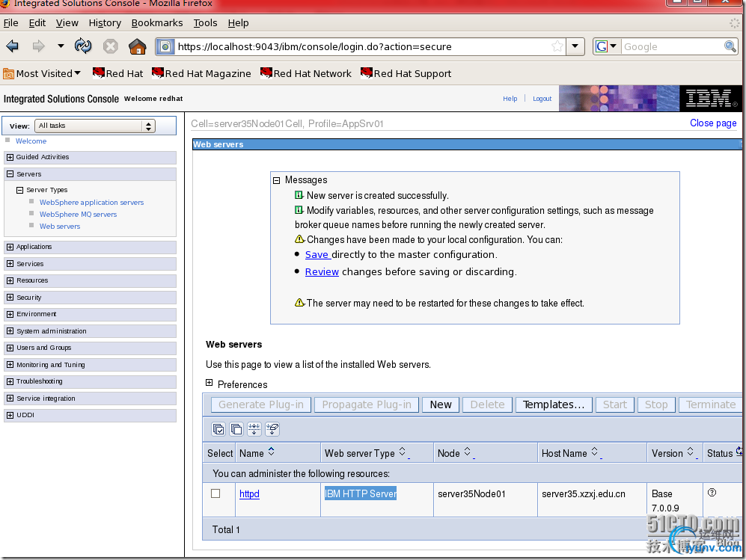Click inside the URL address field
This screenshot has height=560, width=746.
361,46
